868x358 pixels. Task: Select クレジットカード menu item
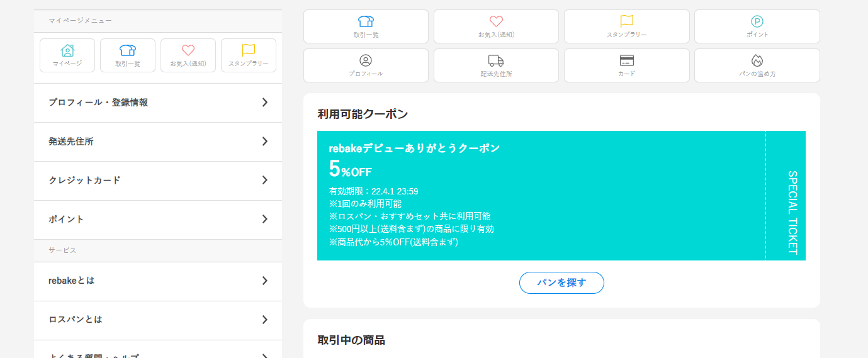point(157,181)
